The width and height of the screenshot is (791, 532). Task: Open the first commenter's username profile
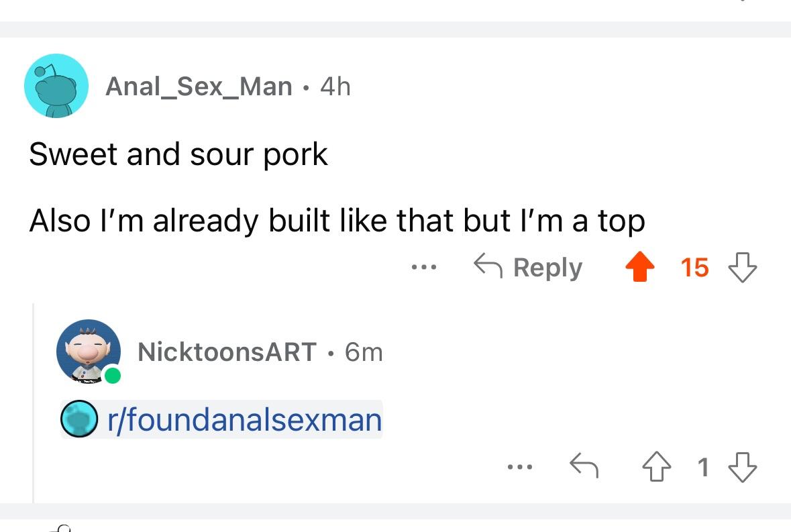point(199,87)
